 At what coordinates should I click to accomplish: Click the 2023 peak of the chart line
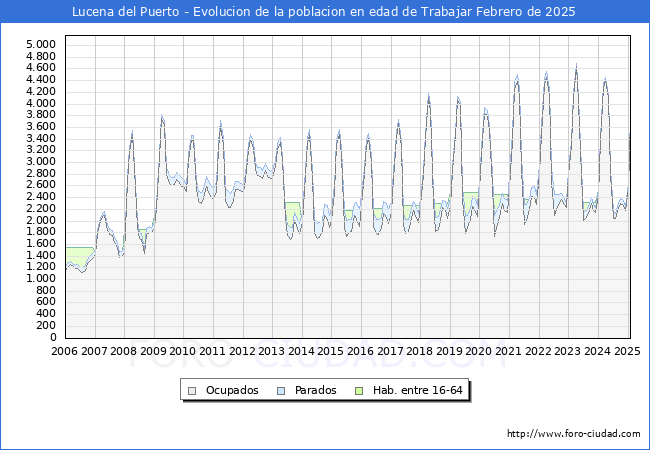(x=576, y=65)
